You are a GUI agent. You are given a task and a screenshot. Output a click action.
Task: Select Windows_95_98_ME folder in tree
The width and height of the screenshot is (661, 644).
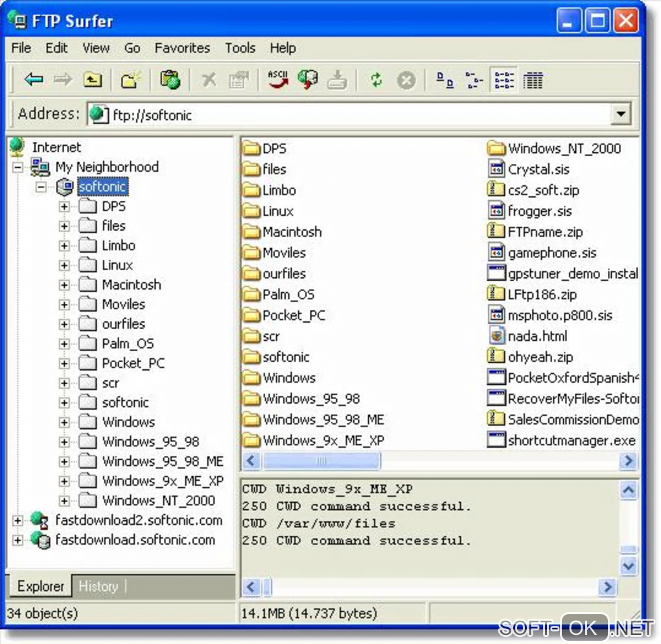click(163, 461)
